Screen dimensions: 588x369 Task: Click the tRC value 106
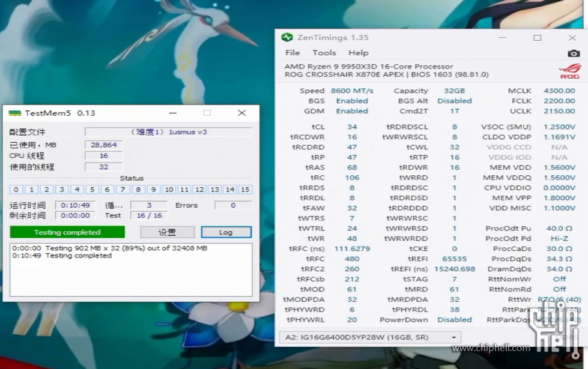pyautogui.click(x=352, y=178)
